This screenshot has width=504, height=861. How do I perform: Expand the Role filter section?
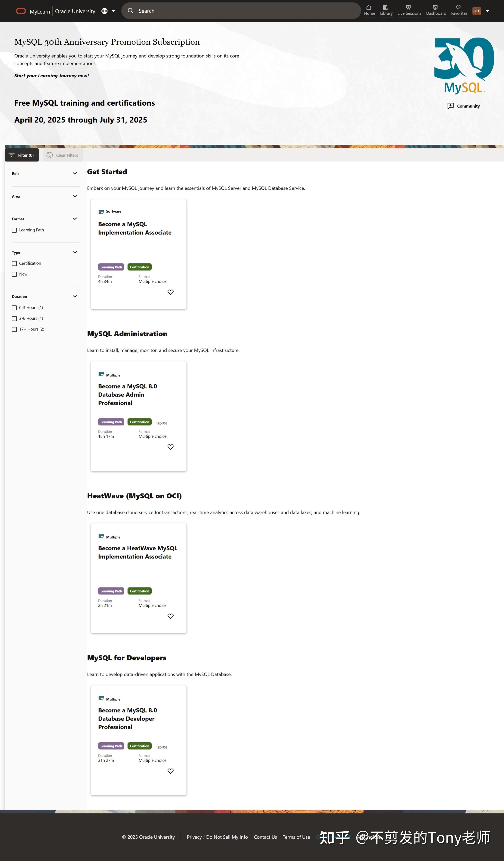pyautogui.click(x=75, y=173)
